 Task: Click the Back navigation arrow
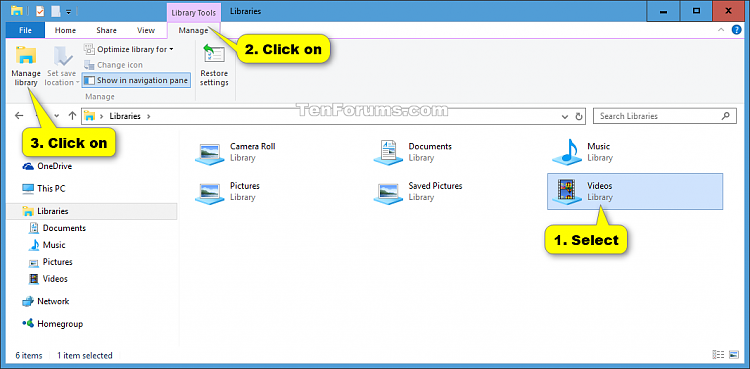coord(19,116)
